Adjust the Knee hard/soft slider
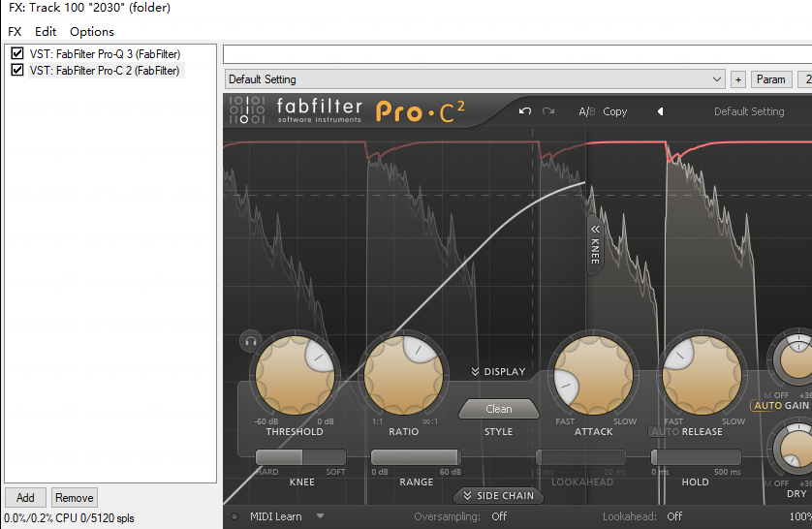The image size is (812, 529). 300,457
